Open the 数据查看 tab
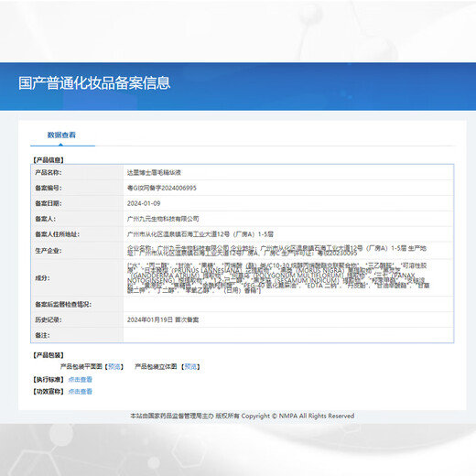Viewport: 476px width, 476px height. click(61, 135)
